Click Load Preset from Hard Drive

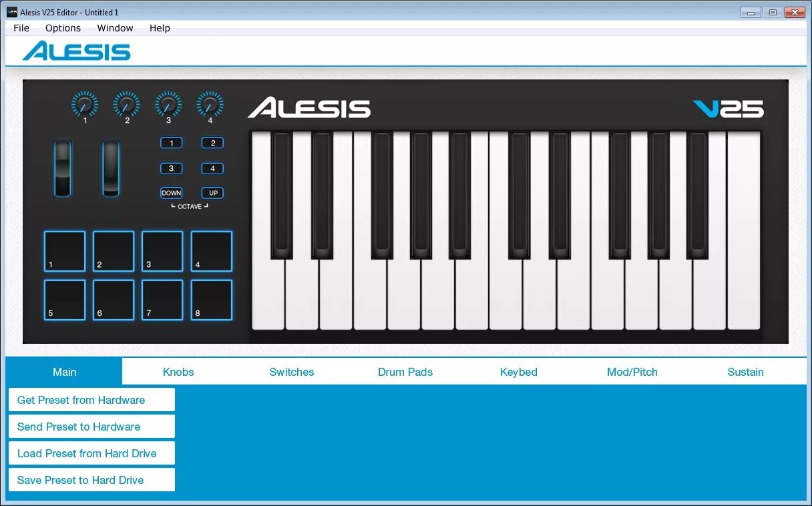coord(91,453)
